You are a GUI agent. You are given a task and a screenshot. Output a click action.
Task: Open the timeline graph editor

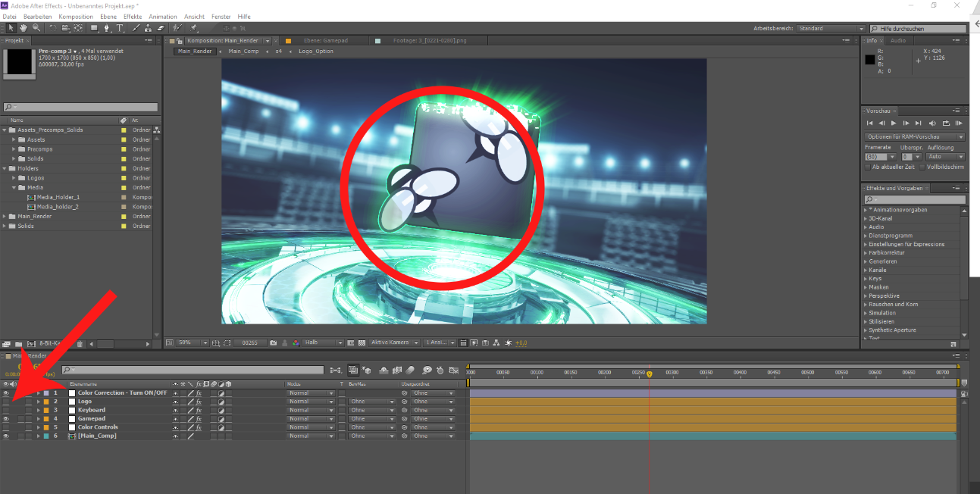coord(453,370)
